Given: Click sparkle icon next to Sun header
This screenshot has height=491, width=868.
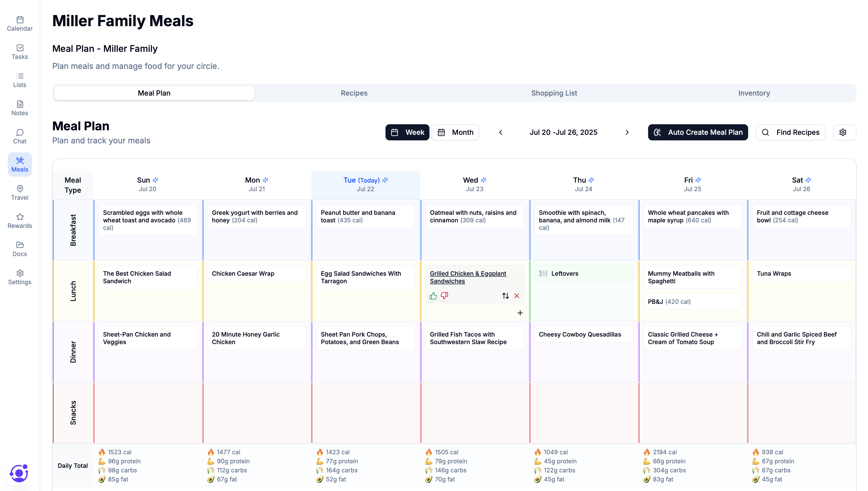Looking at the screenshot, I should point(155,180).
